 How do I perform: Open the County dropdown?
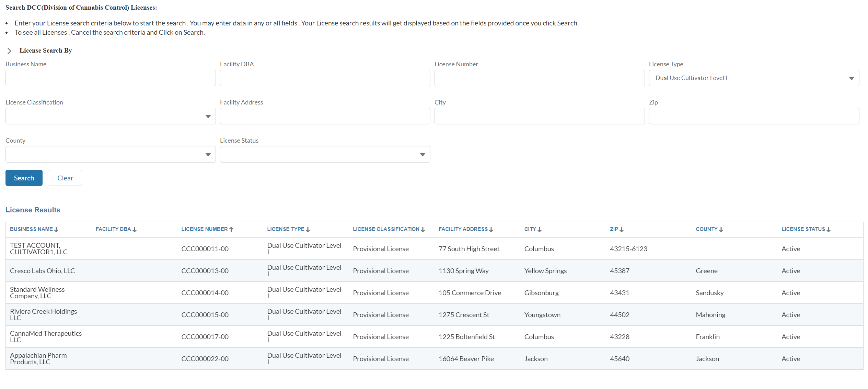click(x=111, y=154)
